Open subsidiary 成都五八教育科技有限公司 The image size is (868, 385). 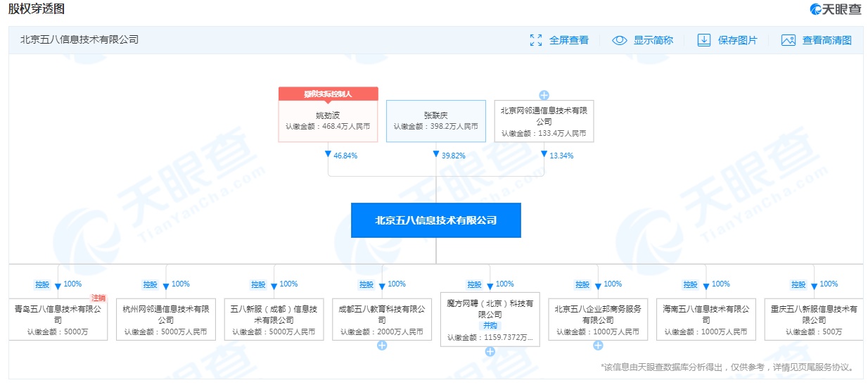point(382,319)
